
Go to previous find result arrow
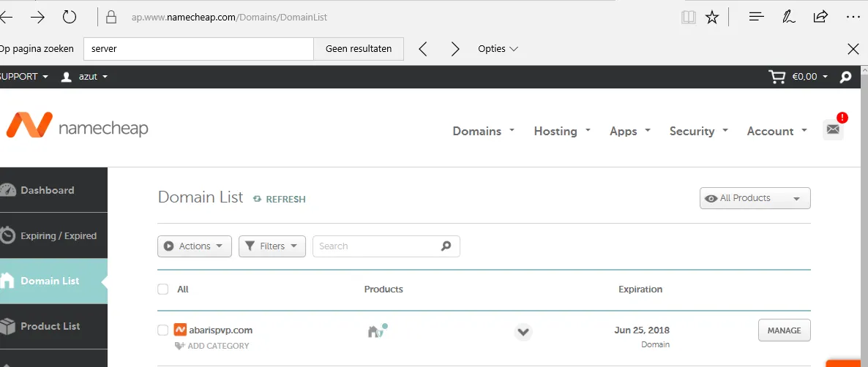[423, 49]
